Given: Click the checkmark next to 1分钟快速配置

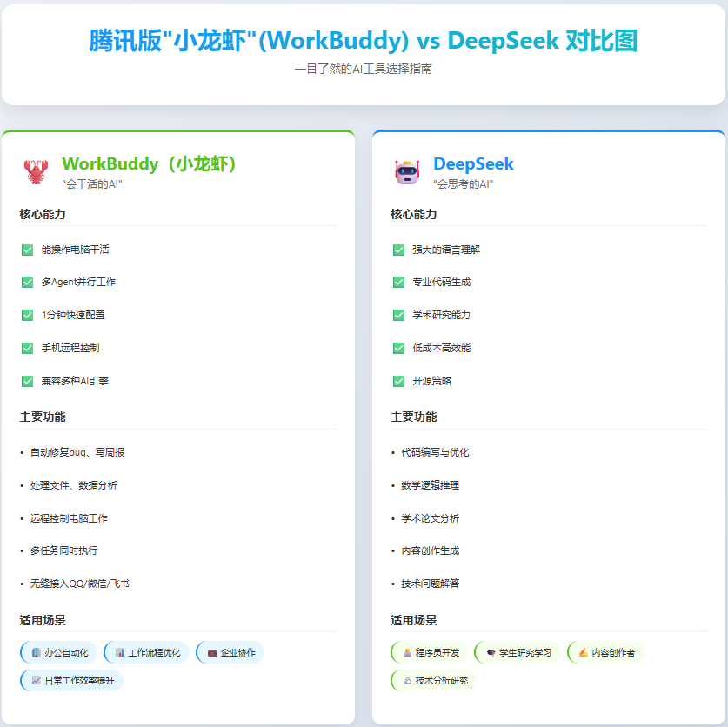Looking at the screenshot, I should pyautogui.click(x=27, y=315).
